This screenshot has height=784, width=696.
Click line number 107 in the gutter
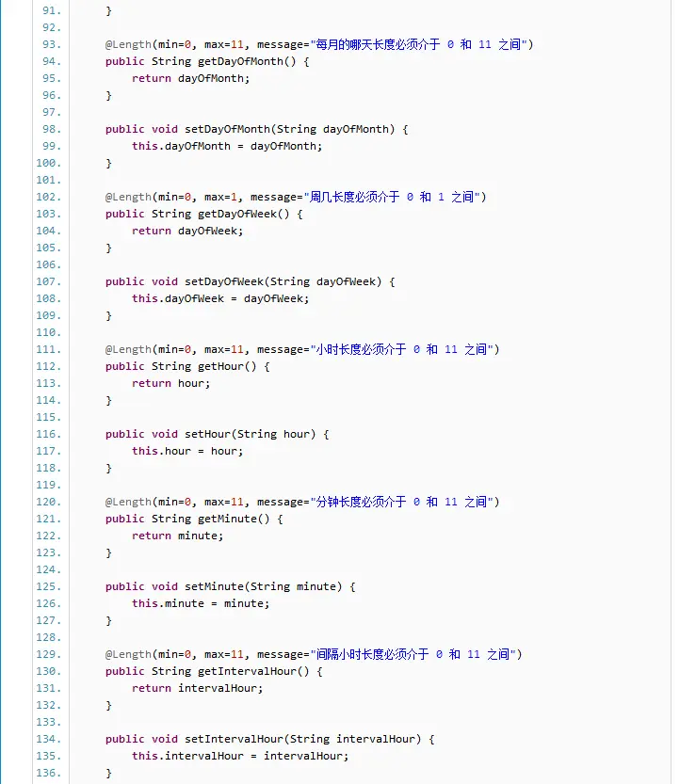coord(49,281)
